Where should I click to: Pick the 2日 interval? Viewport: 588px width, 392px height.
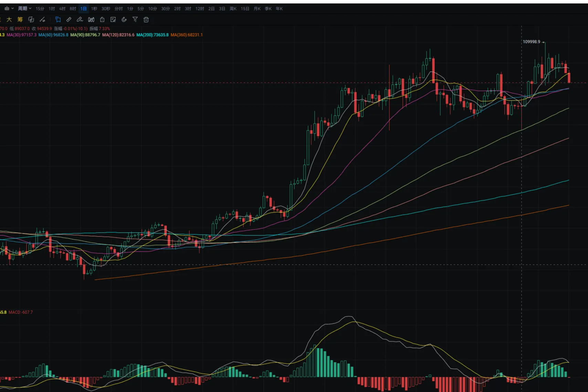[211, 9]
